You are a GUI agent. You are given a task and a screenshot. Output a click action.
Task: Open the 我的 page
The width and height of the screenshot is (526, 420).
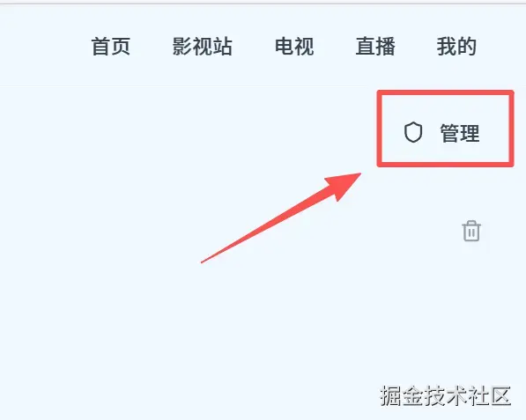pyautogui.click(x=456, y=47)
